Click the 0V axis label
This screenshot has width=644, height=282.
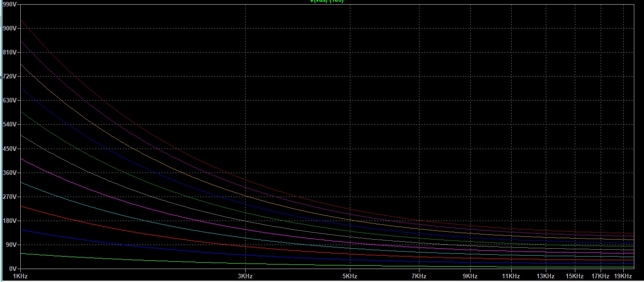coord(12,269)
